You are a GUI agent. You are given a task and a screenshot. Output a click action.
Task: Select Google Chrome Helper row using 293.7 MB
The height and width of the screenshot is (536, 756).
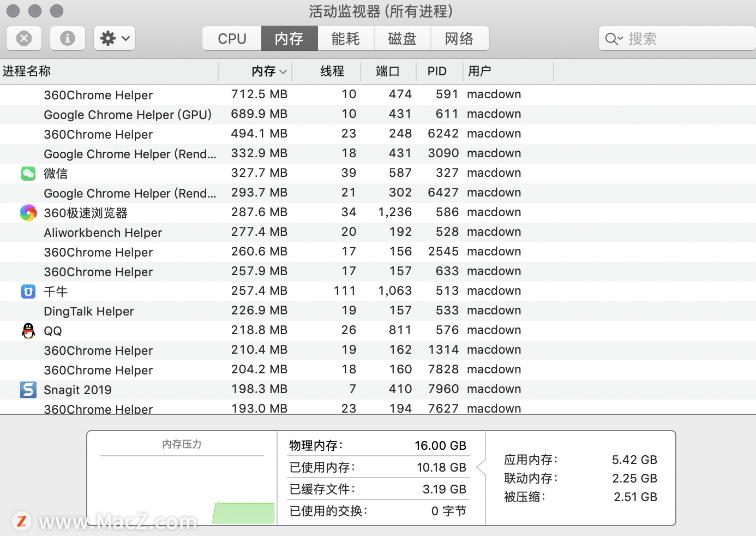378,193
